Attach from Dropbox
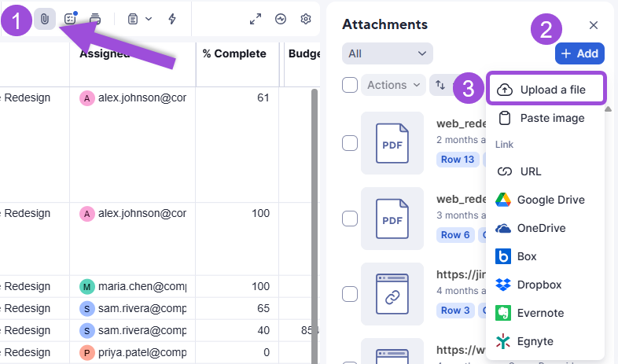 tap(546, 285)
